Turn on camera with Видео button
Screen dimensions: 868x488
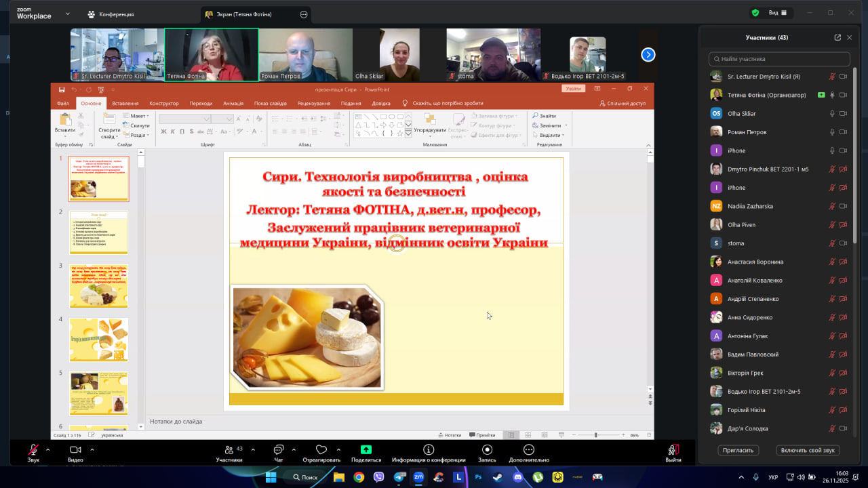click(x=75, y=450)
